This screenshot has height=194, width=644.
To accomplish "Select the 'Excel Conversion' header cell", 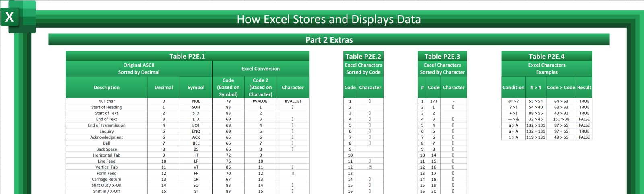I will [260, 69].
